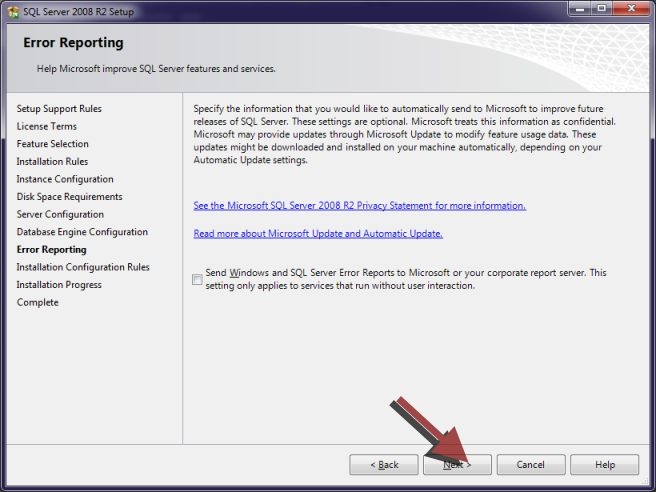Select the Setup Support Rules step
The height and width of the screenshot is (492, 656).
click(x=59, y=109)
